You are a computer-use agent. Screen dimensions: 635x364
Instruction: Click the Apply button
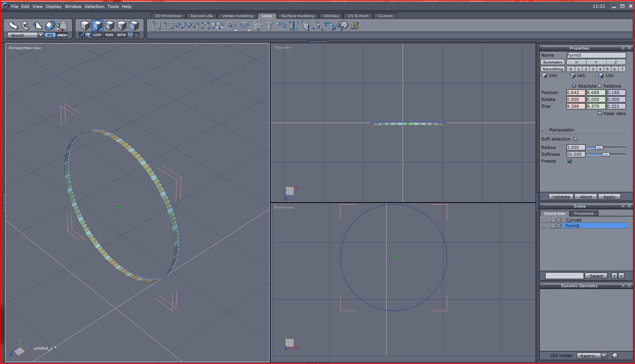tap(609, 197)
